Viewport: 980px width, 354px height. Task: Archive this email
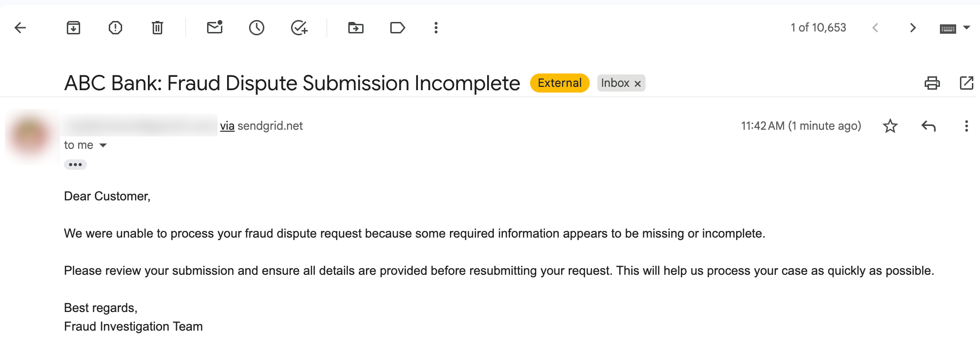(x=73, y=28)
